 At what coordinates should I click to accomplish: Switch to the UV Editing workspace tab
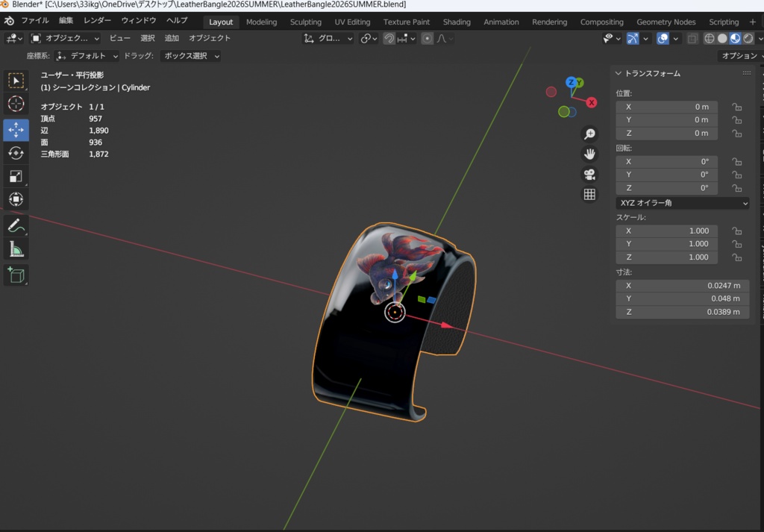point(352,22)
